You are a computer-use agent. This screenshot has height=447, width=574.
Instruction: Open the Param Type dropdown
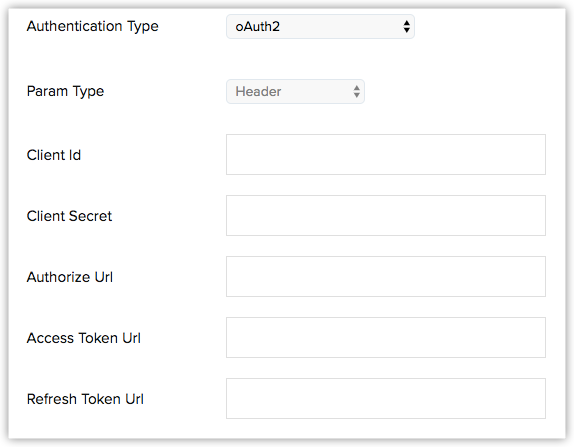click(295, 92)
